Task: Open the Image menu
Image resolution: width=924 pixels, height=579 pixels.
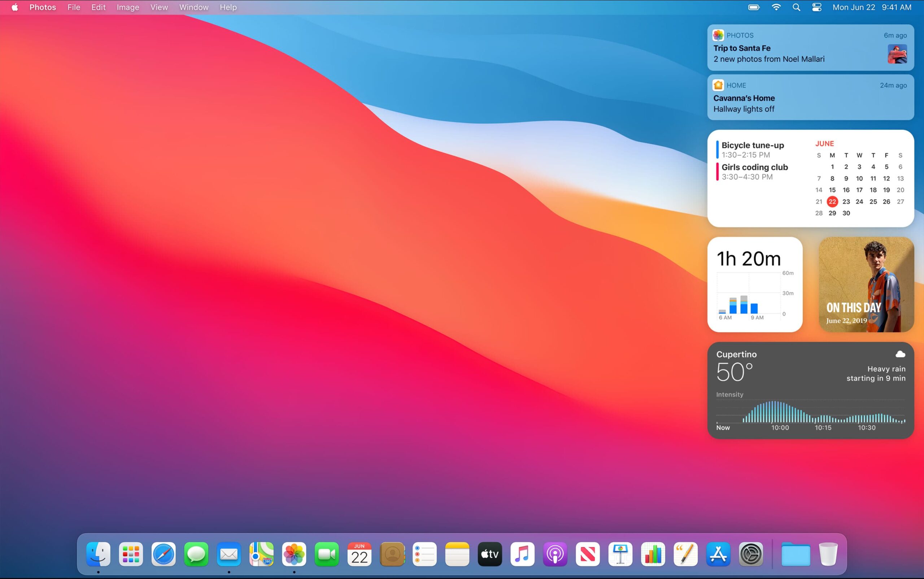Action: tap(128, 7)
